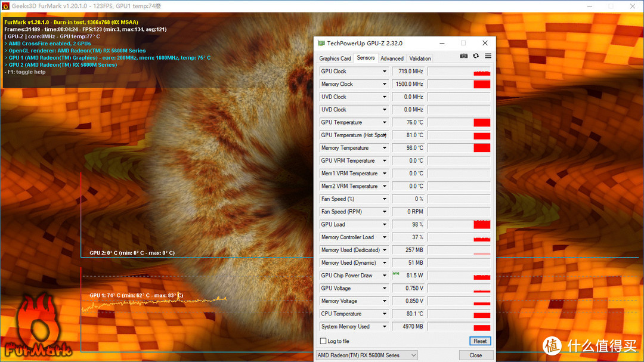644x362 pixels.
Task: Open the GPU Clock sensor dropdown
Action: 385,72
